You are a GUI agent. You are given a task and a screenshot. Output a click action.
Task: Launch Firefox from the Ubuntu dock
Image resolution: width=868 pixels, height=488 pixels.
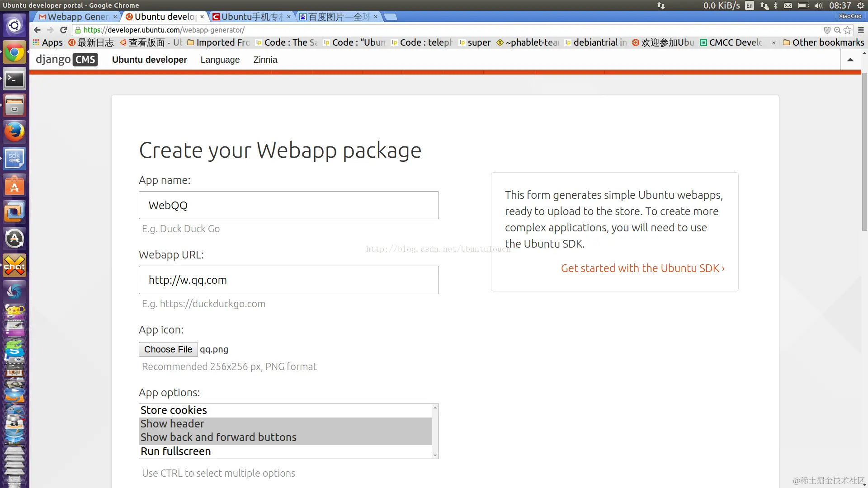pyautogui.click(x=14, y=132)
